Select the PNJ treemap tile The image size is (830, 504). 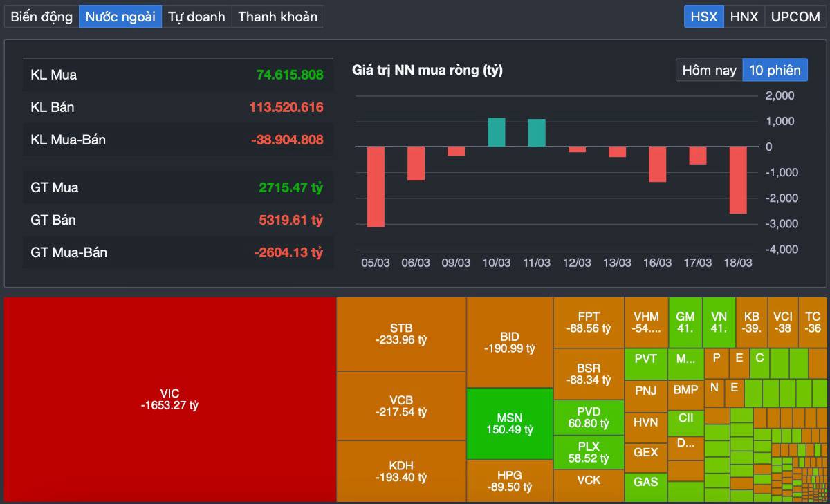click(646, 395)
